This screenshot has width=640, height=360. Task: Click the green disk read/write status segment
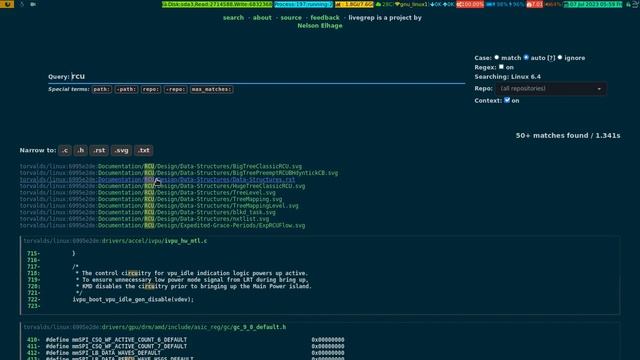point(217,4)
